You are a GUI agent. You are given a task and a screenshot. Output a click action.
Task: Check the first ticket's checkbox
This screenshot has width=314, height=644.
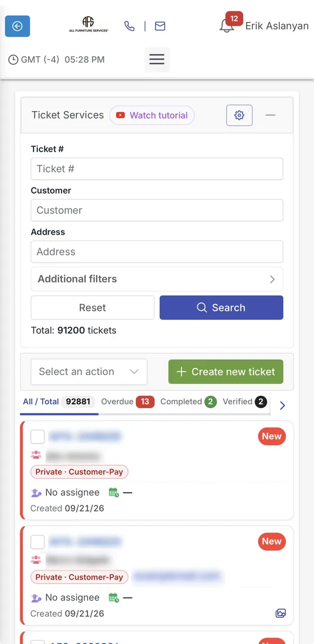pyautogui.click(x=38, y=437)
